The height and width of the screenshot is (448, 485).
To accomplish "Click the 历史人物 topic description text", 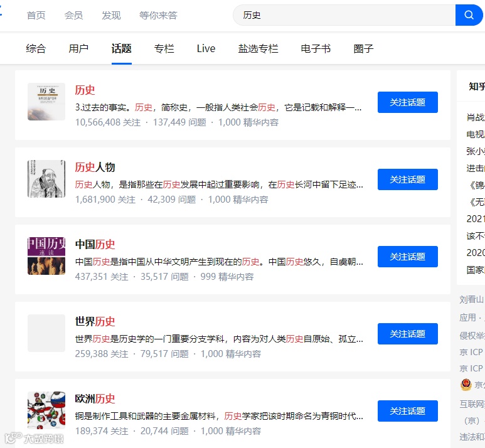I will (219, 184).
